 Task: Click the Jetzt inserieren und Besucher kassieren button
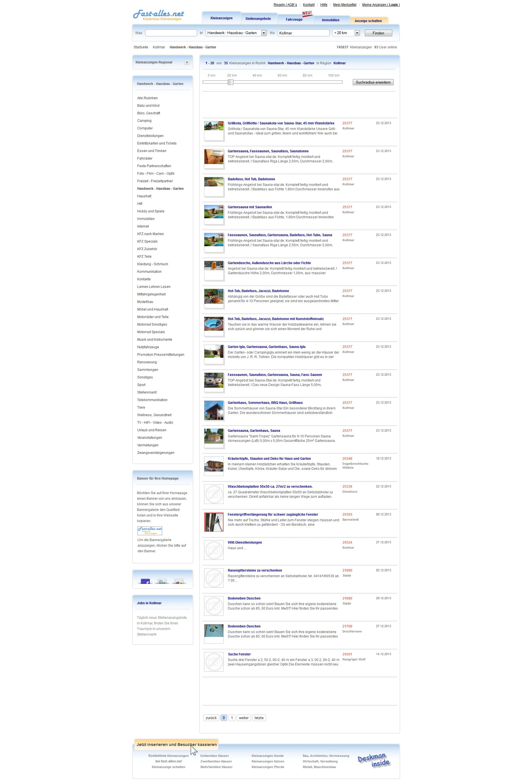176,744
